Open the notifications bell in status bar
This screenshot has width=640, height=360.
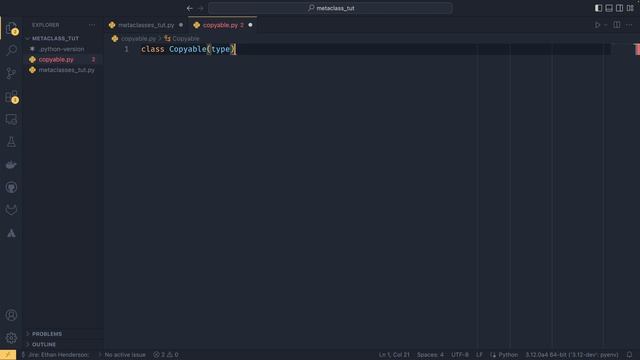(x=629, y=355)
